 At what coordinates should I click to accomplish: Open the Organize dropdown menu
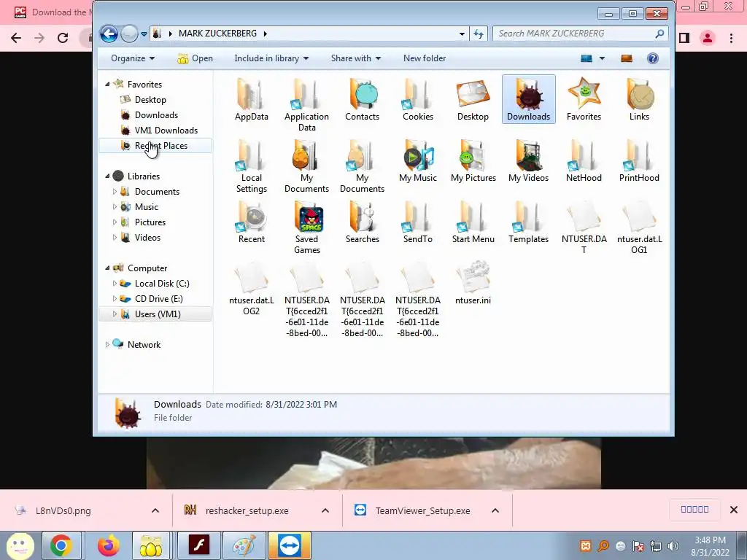[x=133, y=58]
